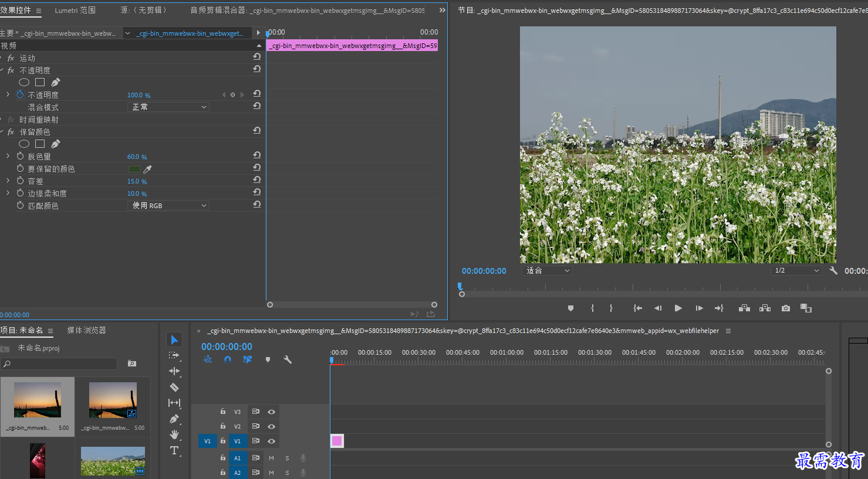This screenshot has width=868, height=479.
Task: Click 要保留的颜色 color swatch
Action: pos(134,169)
